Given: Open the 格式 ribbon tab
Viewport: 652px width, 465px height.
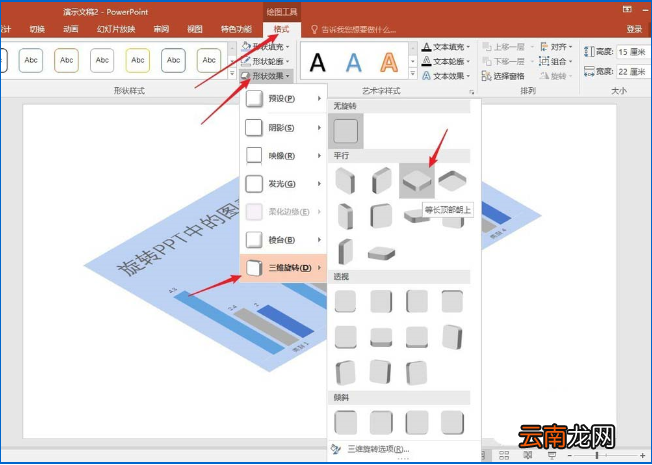Looking at the screenshot, I should [x=281, y=29].
